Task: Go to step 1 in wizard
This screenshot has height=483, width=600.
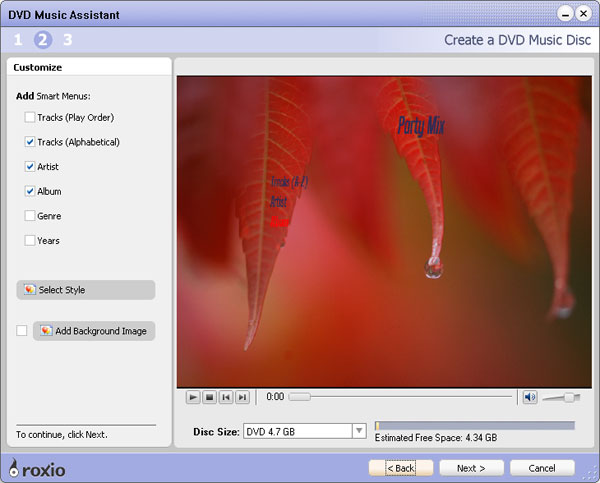Action: (17, 40)
